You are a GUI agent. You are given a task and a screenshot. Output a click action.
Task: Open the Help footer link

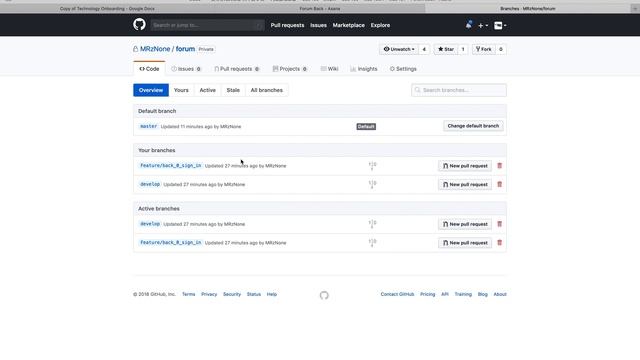[272, 294]
